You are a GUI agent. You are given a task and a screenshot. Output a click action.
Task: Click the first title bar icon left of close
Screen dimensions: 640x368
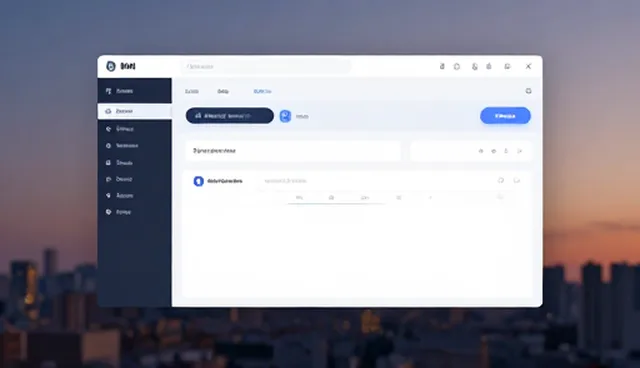pyautogui.click(x=507, y=66)
